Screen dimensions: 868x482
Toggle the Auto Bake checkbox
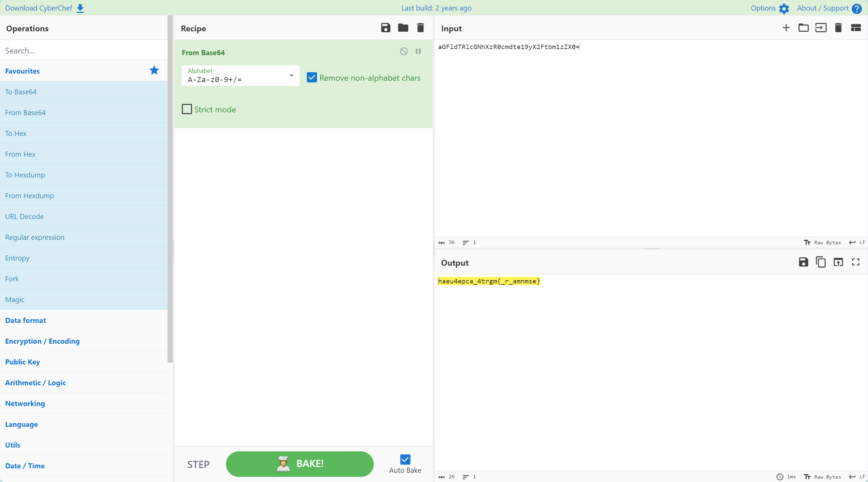[x=405, y=460]
